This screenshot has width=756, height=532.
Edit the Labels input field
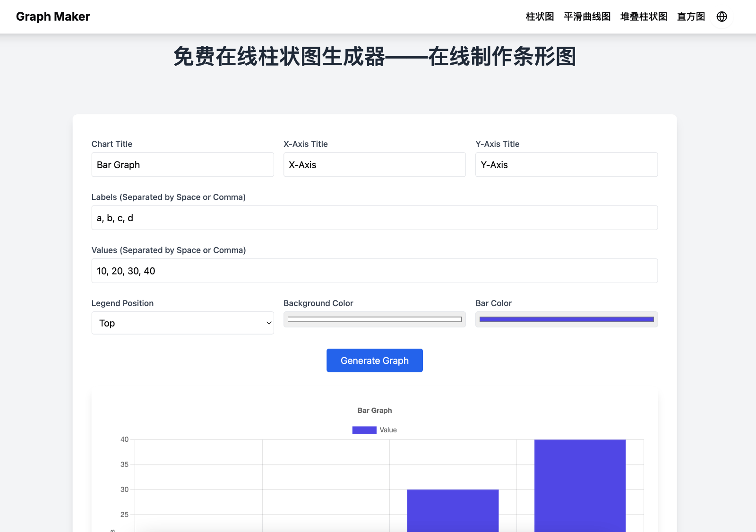[x=375, y=218]
